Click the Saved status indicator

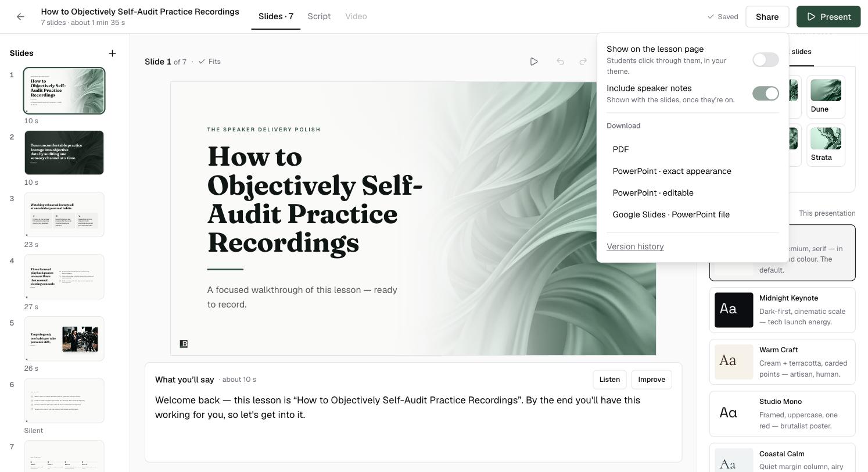(x=723, y=17)
